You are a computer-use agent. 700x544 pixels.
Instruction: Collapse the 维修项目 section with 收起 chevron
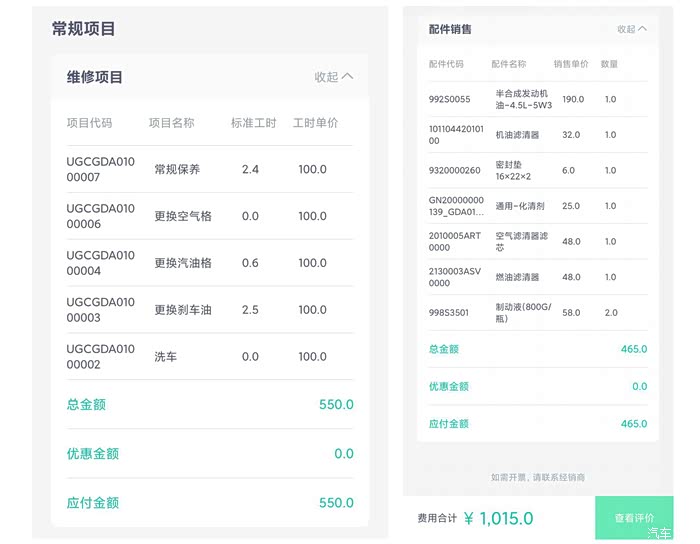333,76
